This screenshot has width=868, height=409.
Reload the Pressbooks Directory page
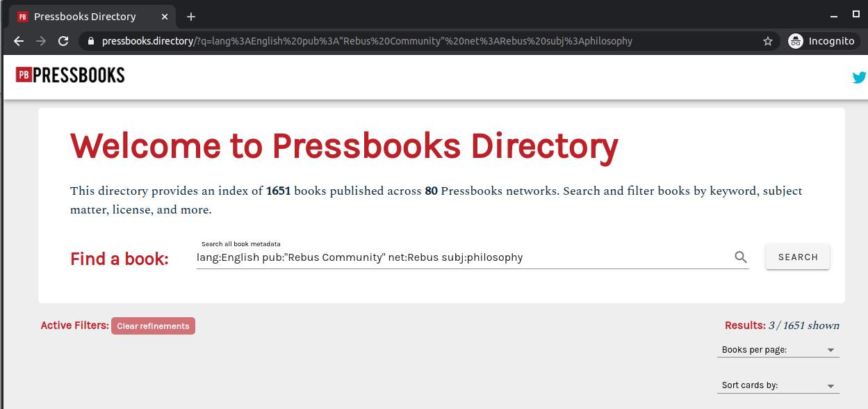click(63, 41)
